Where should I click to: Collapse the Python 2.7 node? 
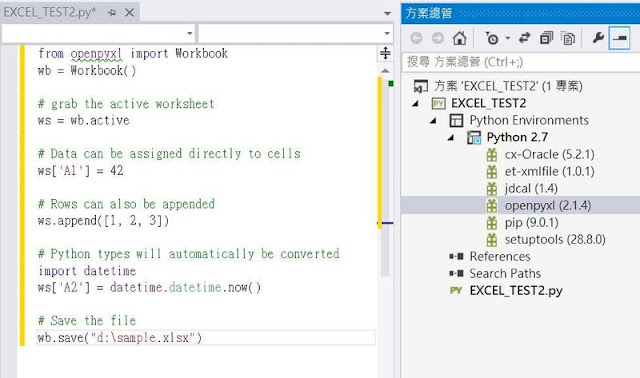(x=451, y=138)
